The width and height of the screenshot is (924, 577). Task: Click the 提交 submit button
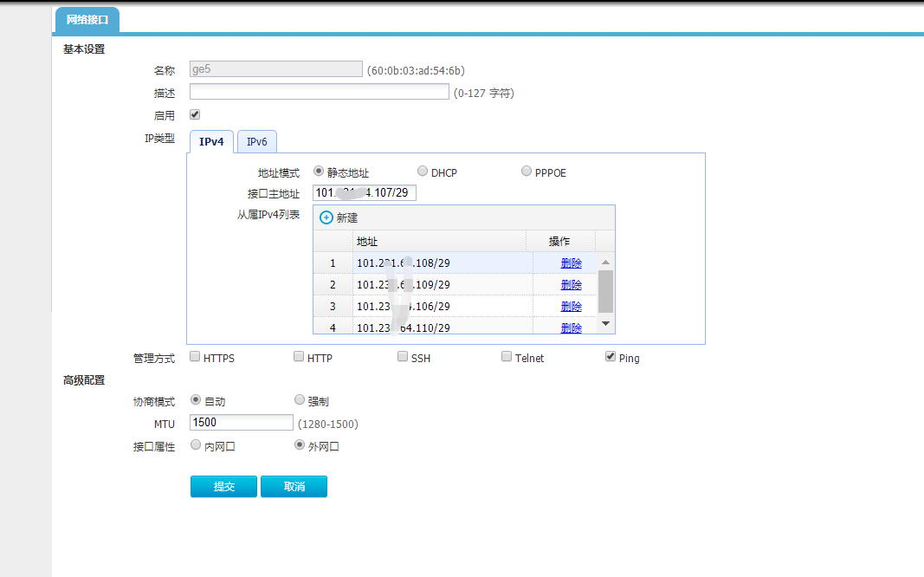[x=224, y=487]
